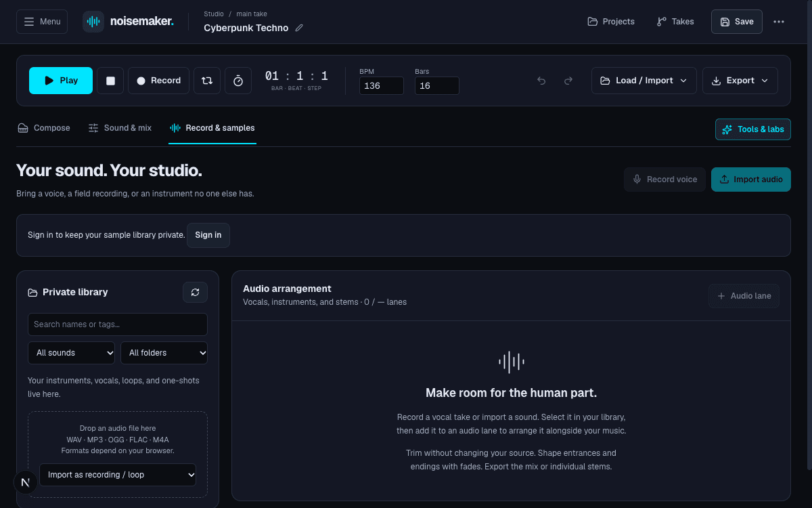The height and width of the screenshot is (508, 812).
Task: Click the Cyberpunk Techno project title
Action: click(x=246, y=28)
